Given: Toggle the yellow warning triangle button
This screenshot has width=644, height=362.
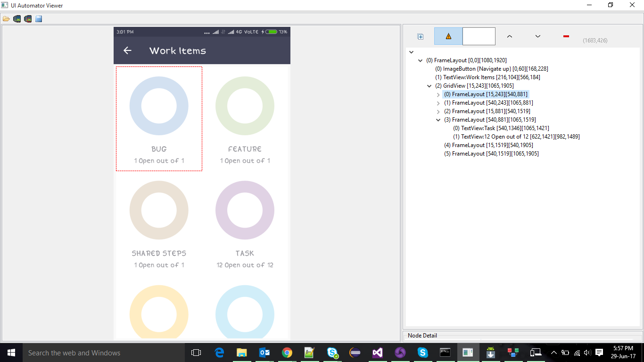Looking at the screenshot, I should click(448, 36).
